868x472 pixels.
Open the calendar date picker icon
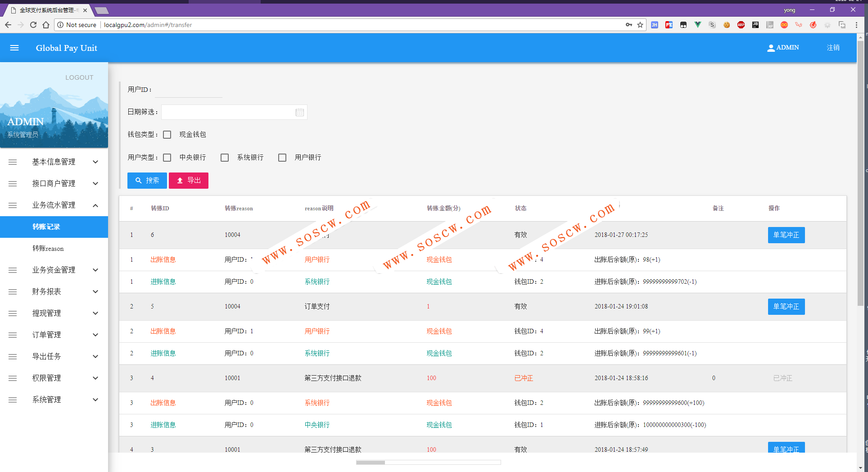(x=300, y=112)
